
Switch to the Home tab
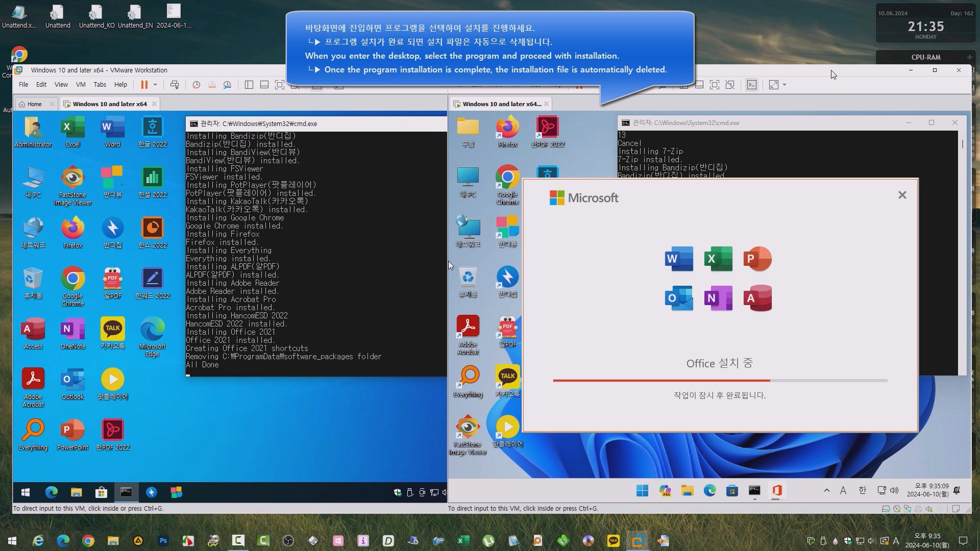point(35,104)
